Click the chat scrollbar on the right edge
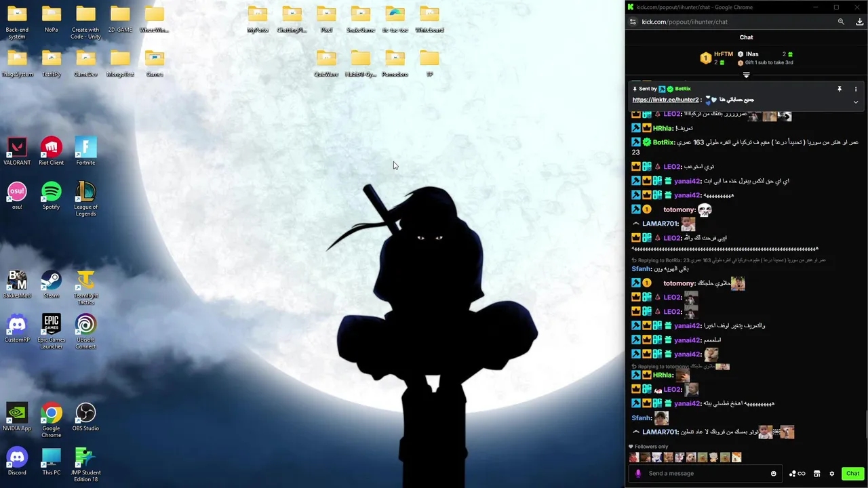 coord(866,424)
